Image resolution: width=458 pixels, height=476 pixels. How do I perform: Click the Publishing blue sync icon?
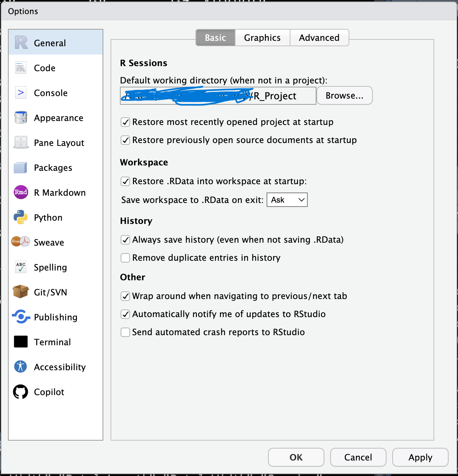pos(21,317)
